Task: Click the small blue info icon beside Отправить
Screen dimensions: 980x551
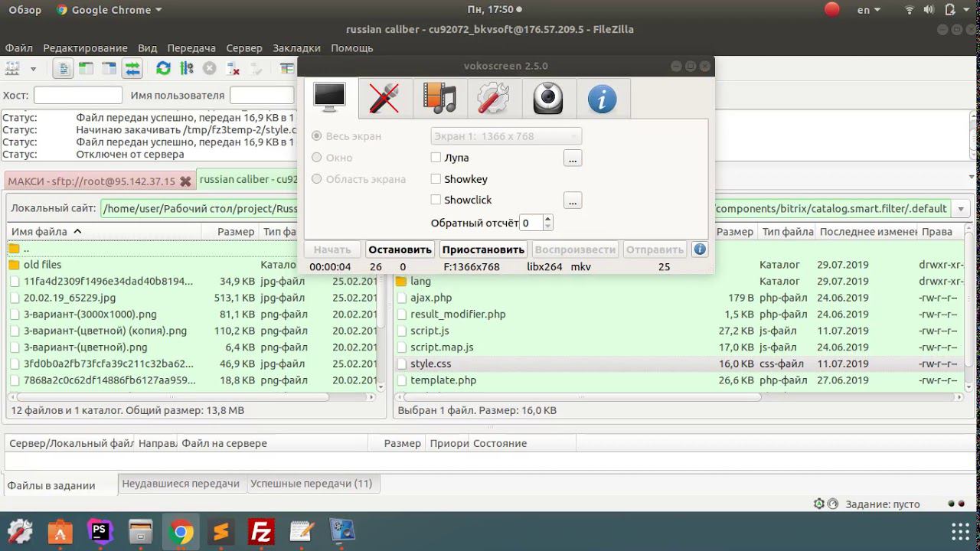Action: 699,249
